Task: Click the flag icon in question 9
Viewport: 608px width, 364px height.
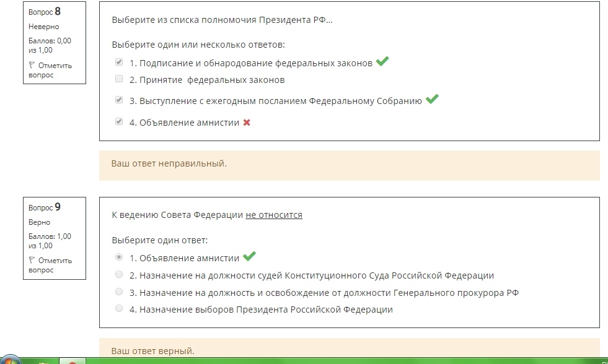Action: tap(32, 260)
